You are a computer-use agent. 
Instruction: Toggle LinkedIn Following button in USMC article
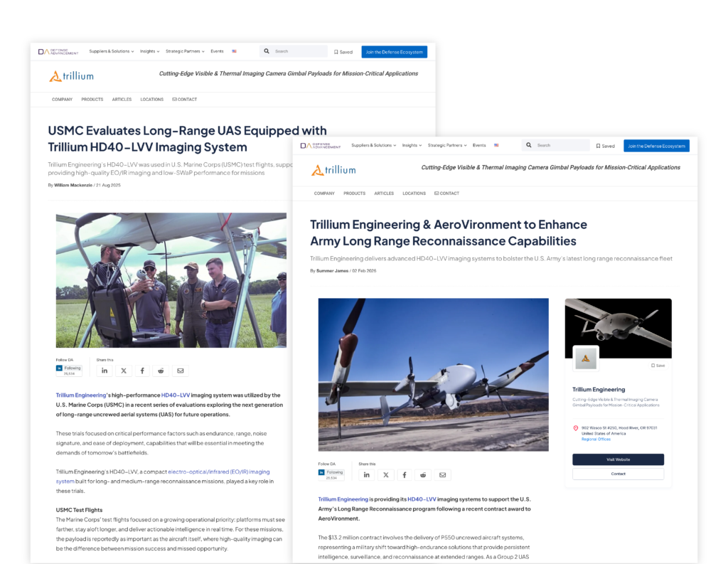(x=69, y=368)
